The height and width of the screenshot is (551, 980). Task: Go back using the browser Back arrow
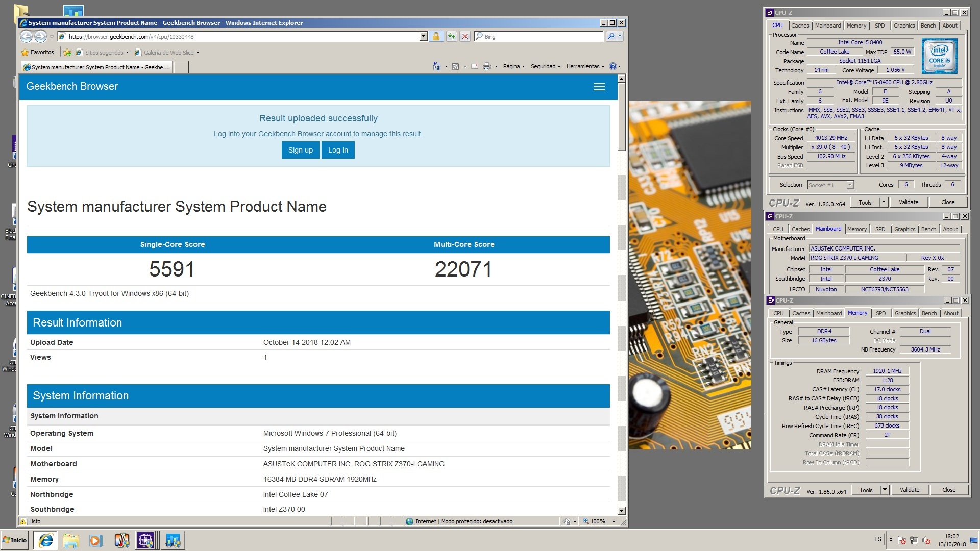click(26, 36)
